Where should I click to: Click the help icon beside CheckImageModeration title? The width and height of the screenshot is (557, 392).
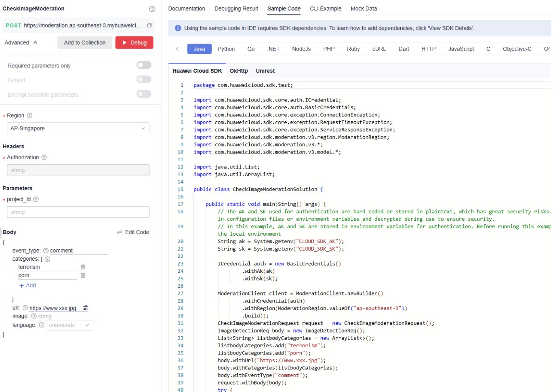coord(152,9)
